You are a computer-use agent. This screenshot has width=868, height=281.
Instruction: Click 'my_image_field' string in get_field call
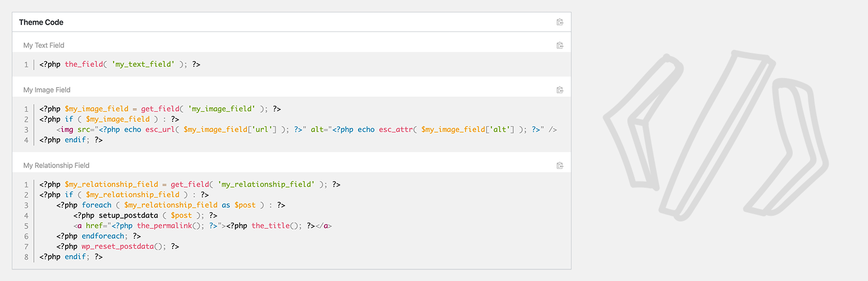coord(221,109)
